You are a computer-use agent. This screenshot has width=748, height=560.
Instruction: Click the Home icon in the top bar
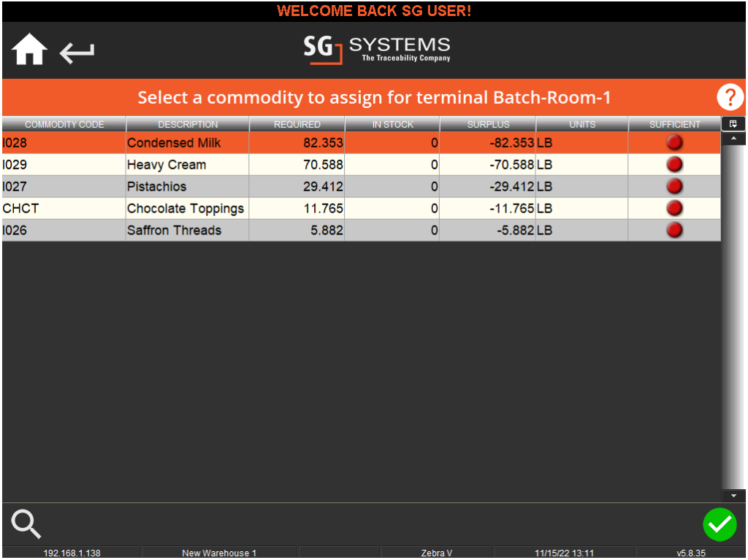[x=28, y=48]
